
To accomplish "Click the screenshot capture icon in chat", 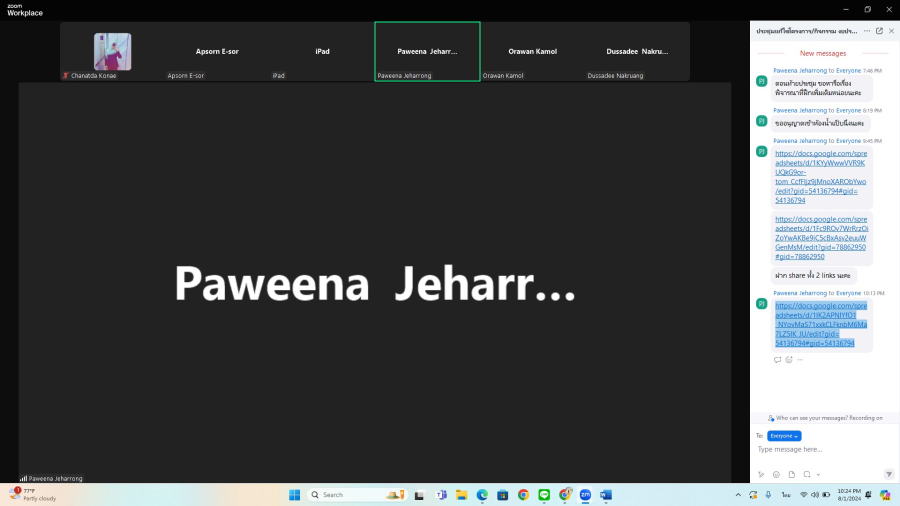I will (807, 474).
